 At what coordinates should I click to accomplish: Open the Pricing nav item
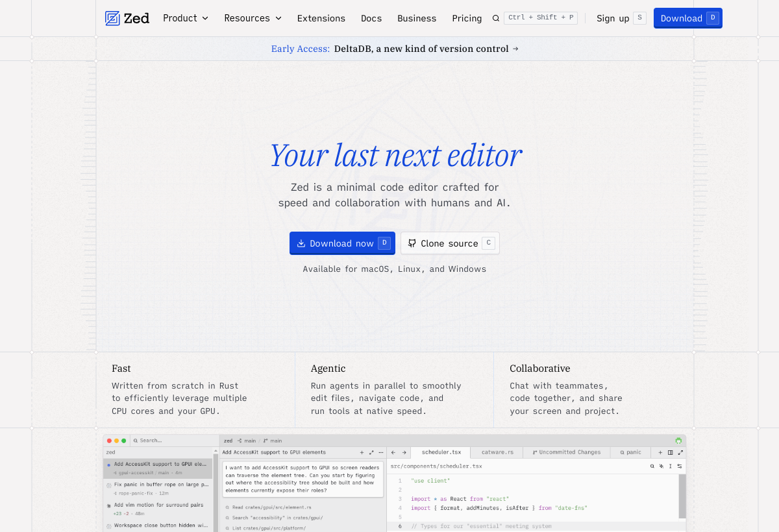pos(467,18)
